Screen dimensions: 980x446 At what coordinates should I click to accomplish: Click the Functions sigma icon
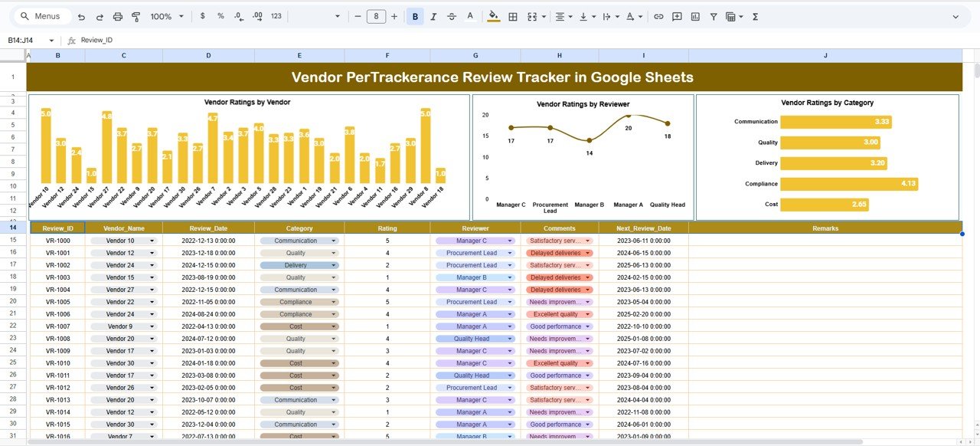point(754,15)
